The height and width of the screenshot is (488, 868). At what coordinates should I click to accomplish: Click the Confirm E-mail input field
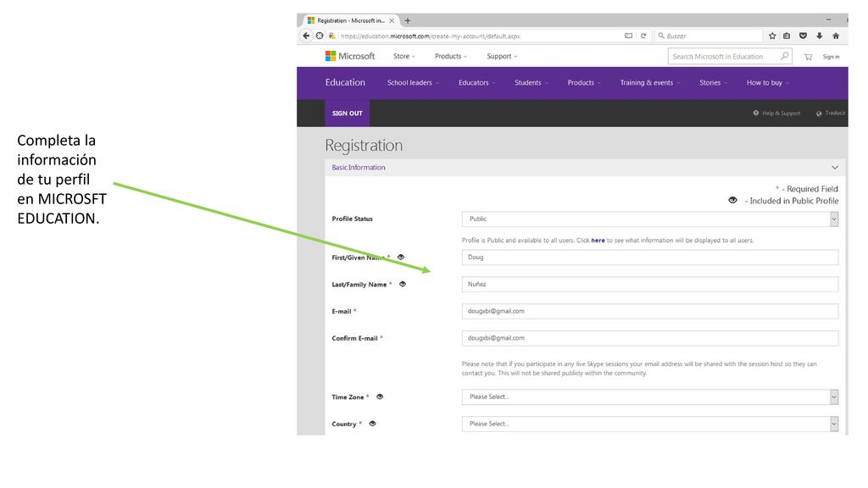tap(650, 338)
